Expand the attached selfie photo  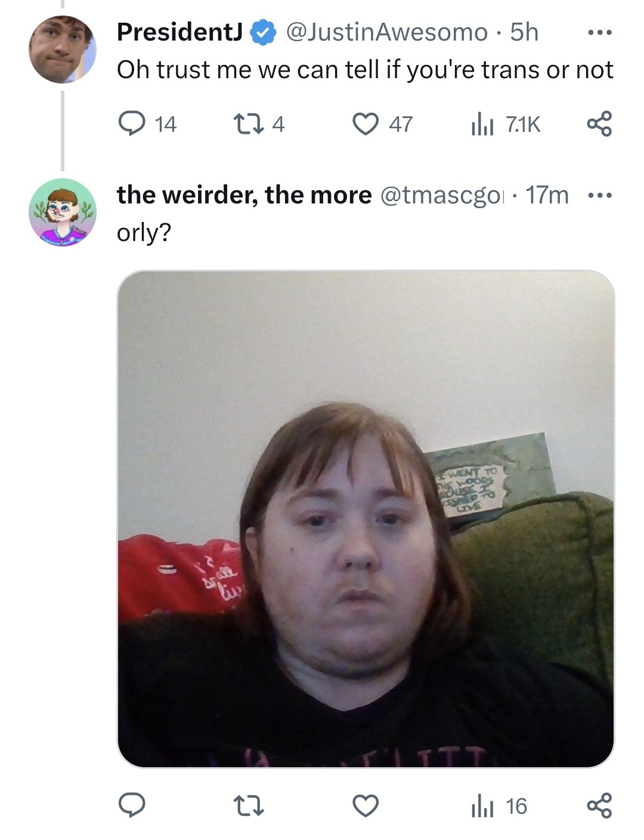tap(366, 519)
